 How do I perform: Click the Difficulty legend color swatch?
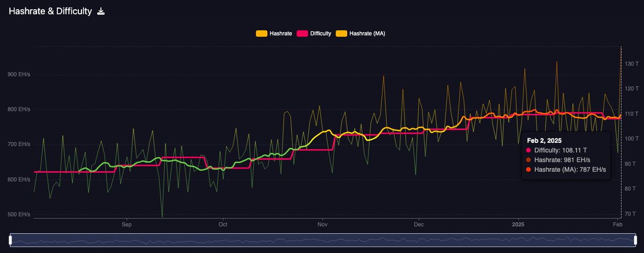click(302, 33)
